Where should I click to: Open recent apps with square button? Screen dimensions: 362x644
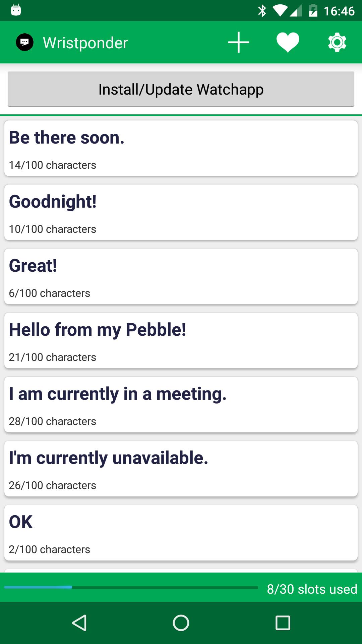[x=283, y=623]
